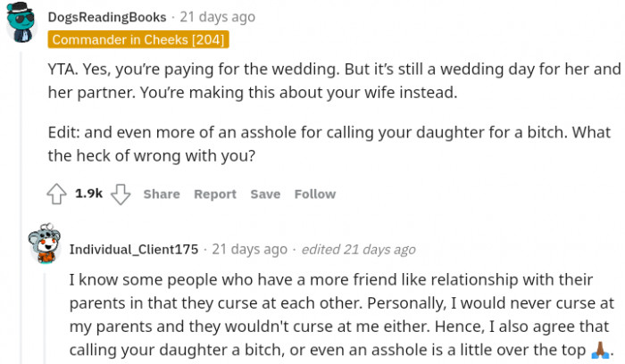
Task: Follow the DogsReadingBooks comment thread
Action: 315,194
